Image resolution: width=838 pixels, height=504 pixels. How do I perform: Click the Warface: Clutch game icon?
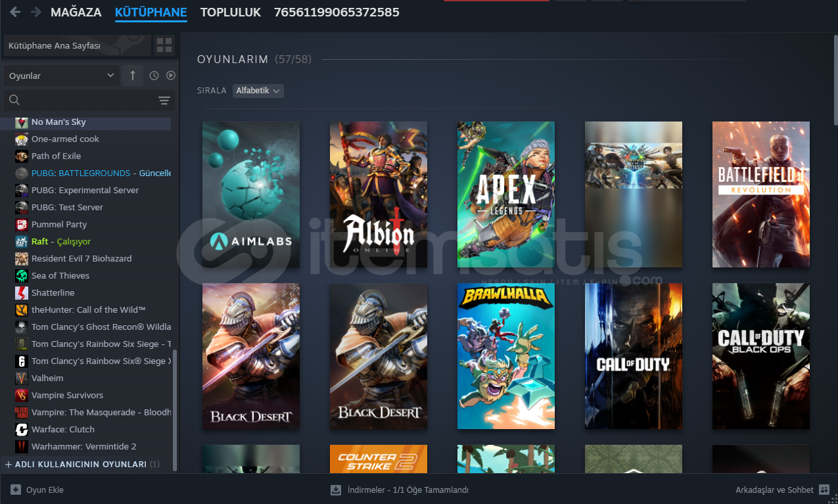click(x=22, y=430)
